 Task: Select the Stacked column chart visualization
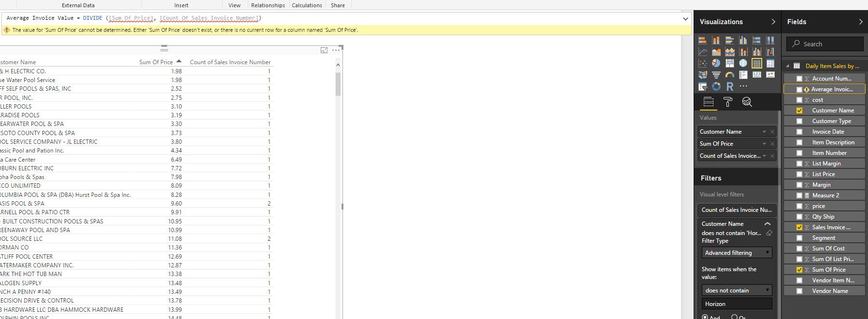coord(716,40)
